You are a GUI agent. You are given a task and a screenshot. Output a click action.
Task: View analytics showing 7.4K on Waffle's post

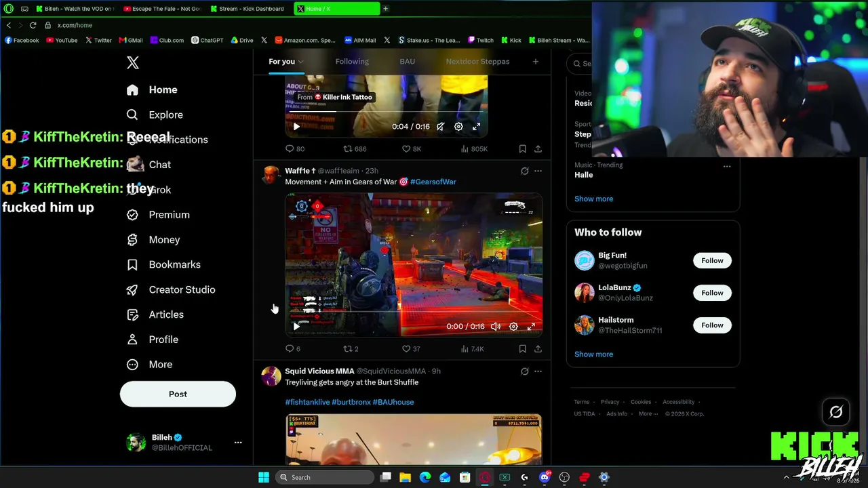pyautogui.click(x=472, y=349)
